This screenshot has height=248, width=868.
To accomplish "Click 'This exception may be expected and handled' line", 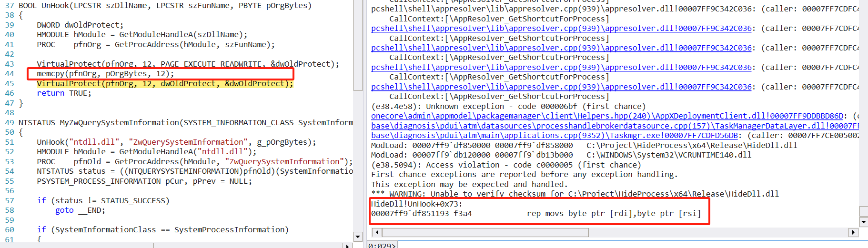I will coord(469,185).
